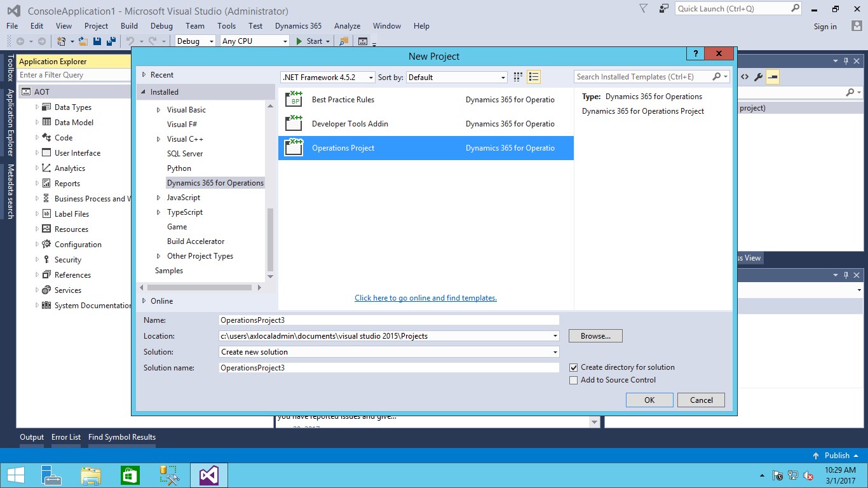Image resolution: width=868 pixels, height=488 pixels.
Task: Click the Redo toolbar icon
Action: click(x=153, y=41)
